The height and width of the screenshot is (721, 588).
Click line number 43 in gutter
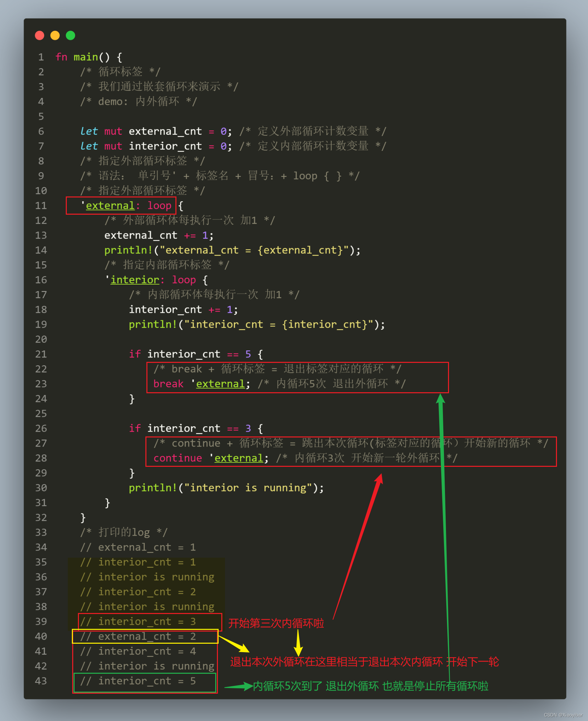pyautogui.click(x=41, y=681)
